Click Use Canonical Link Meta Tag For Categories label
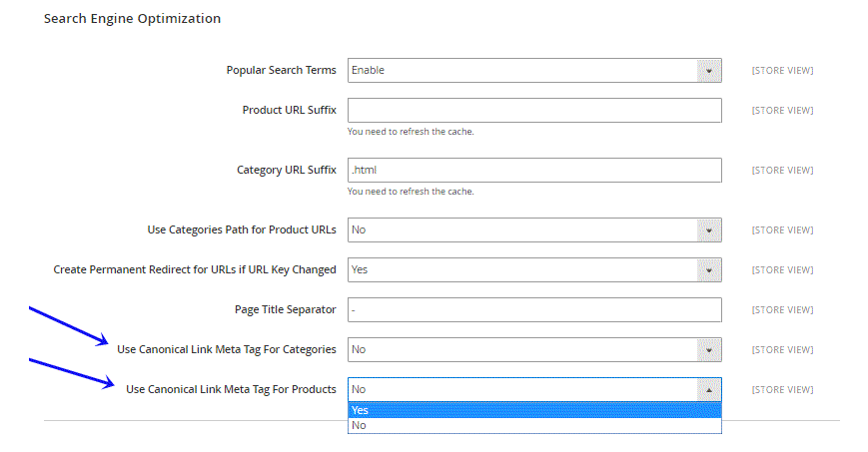 coord(227,349)
